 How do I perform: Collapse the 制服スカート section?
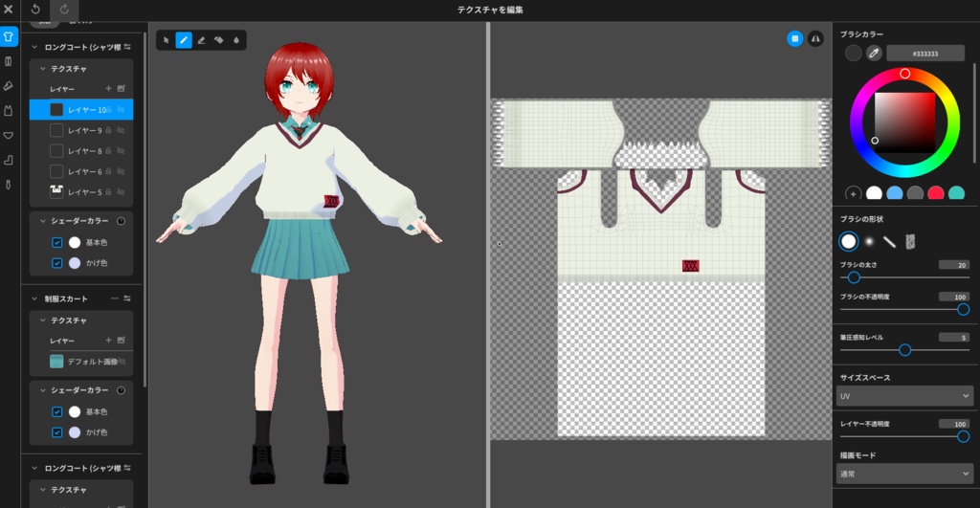34,298
